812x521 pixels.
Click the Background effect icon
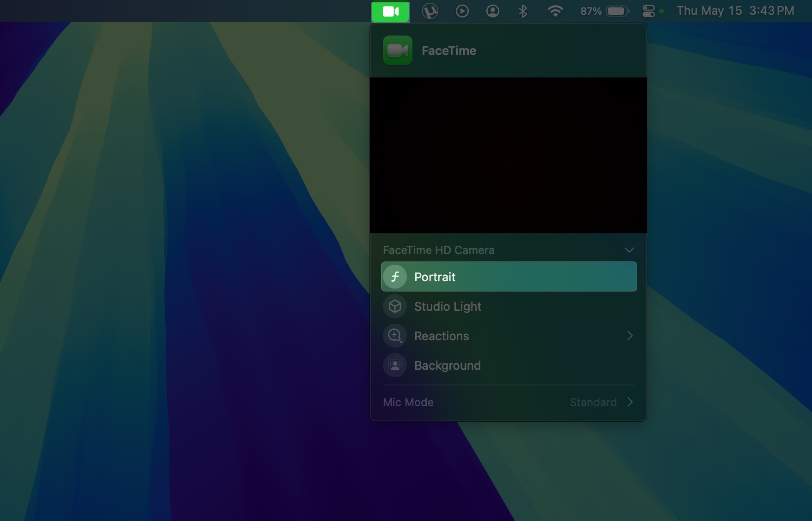tap(395, 365)
